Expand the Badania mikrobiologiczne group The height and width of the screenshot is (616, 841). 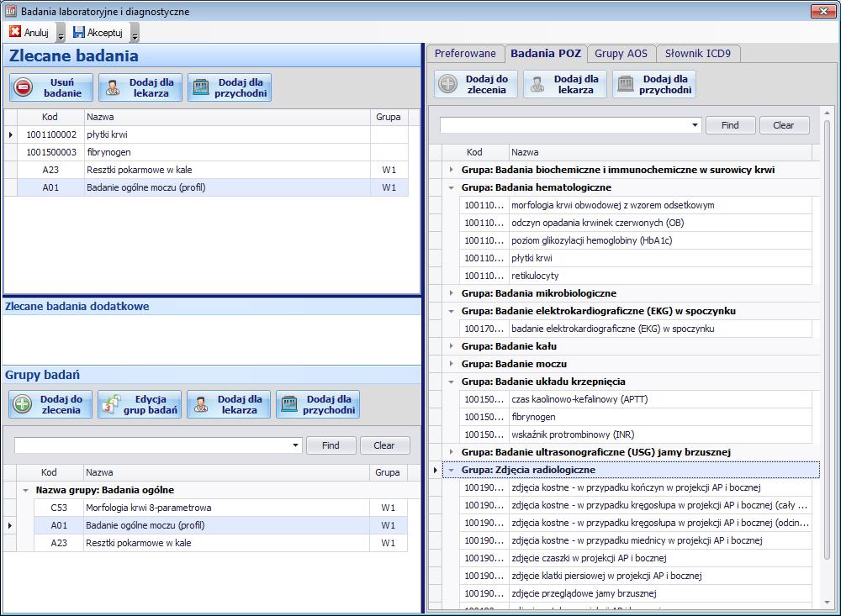point(451,293)
